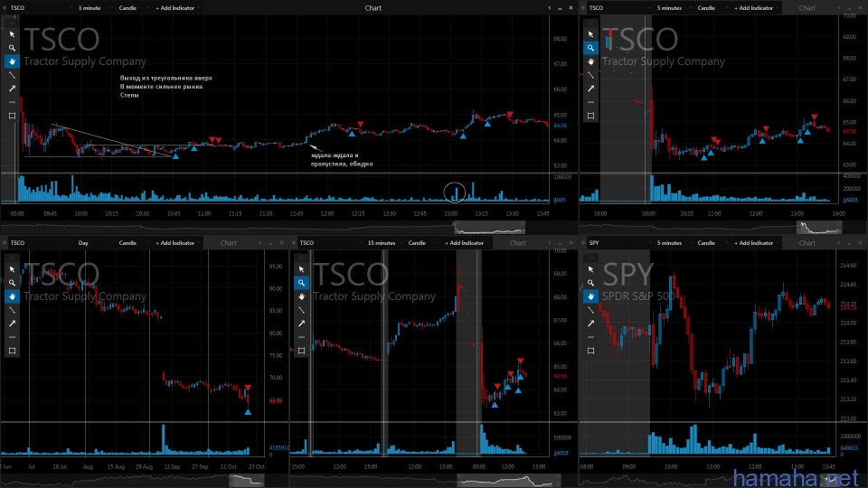Select horizontal line tool in TSCO 1 minute chart
This screenshot has height=488, width=868.
(12, 102)
